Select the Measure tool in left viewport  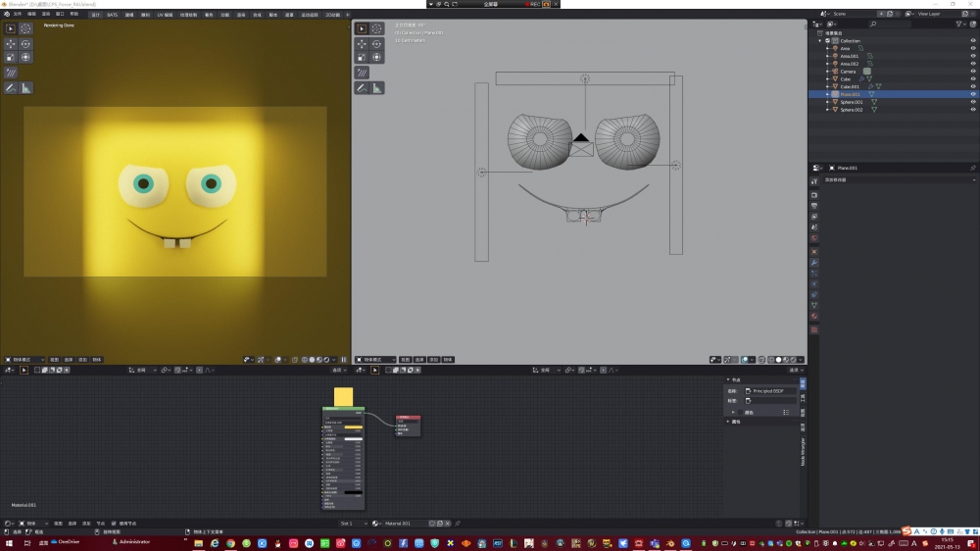25,88
